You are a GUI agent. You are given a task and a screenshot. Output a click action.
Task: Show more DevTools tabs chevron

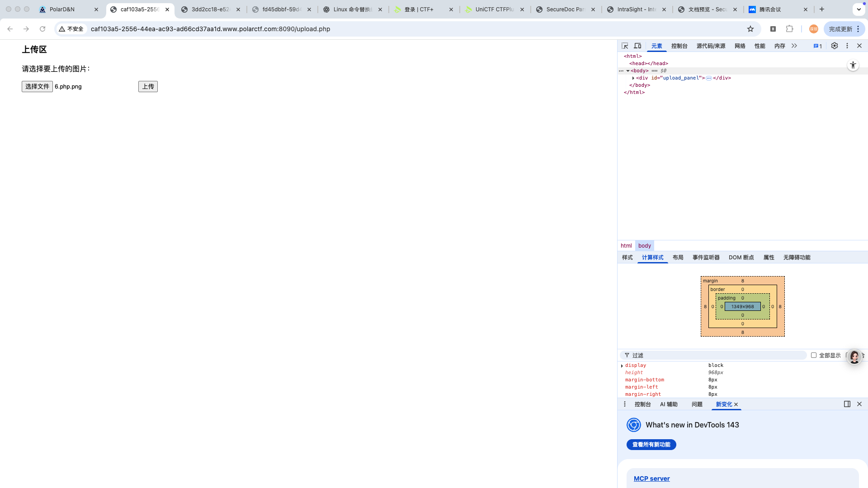click(794, 46)
